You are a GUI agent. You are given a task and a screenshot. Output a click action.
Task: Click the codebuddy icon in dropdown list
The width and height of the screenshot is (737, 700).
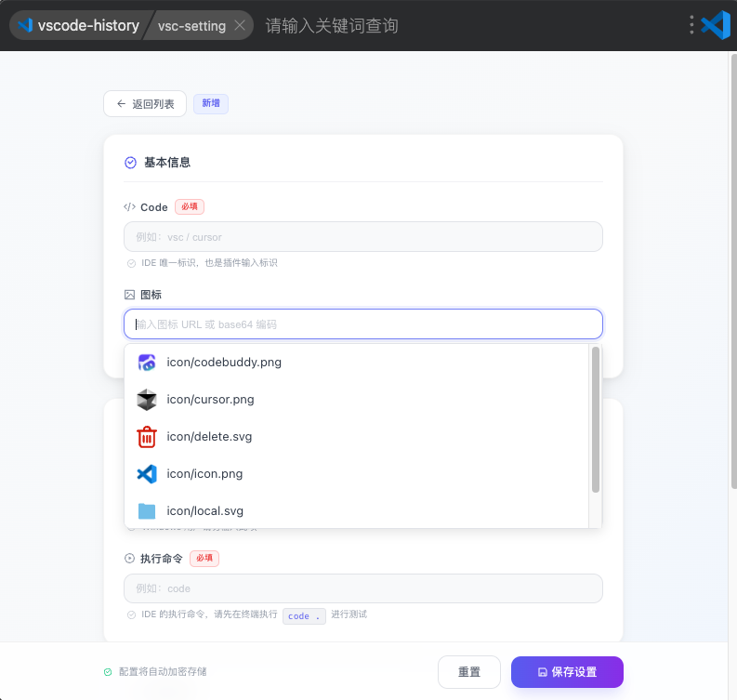(x=147, y=363)
